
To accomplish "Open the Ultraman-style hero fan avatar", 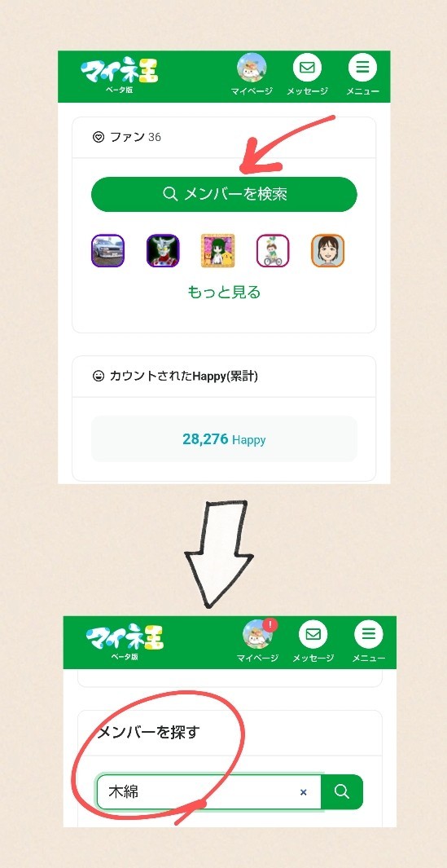I will [x=163, y=251].
